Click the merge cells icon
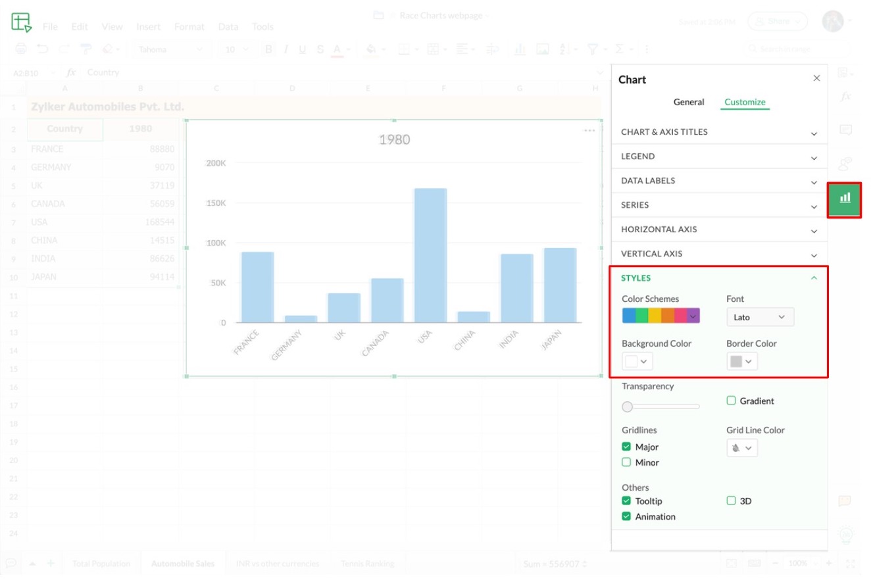 [x=433, y=49]
